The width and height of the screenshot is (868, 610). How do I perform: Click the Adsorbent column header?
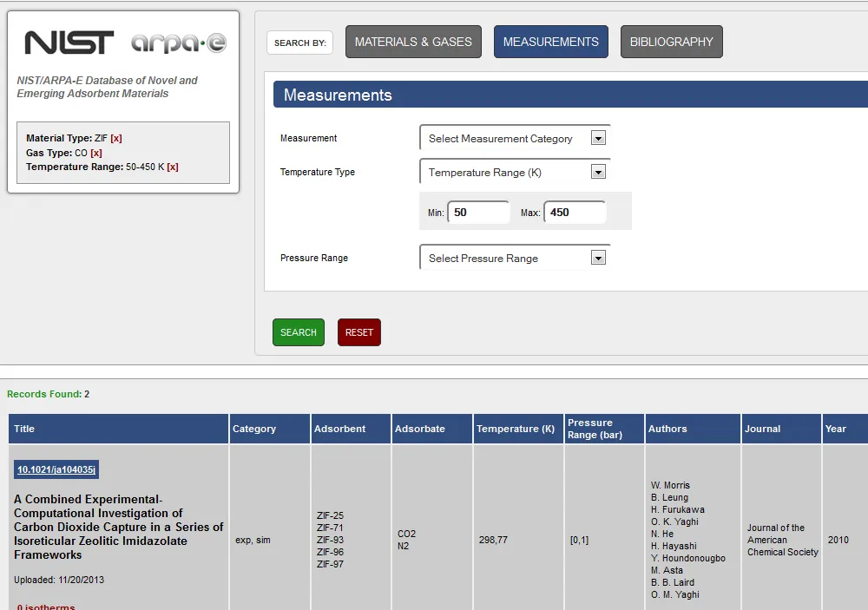coord(339,429)
